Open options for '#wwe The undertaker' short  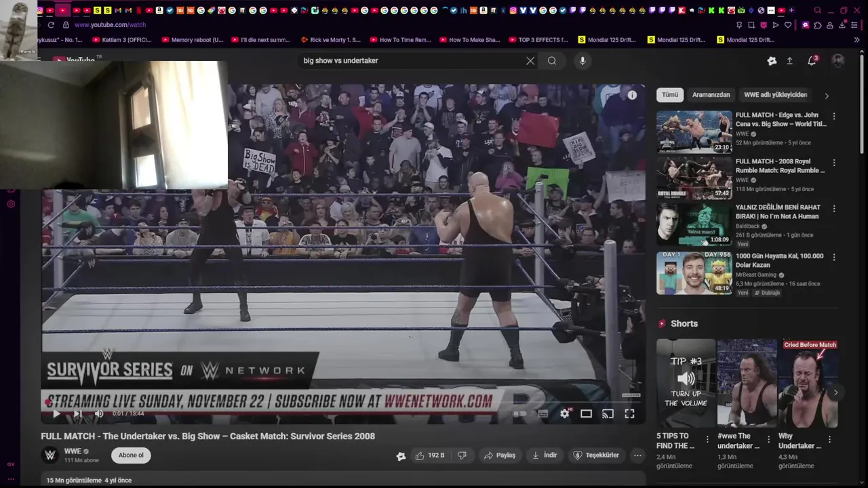[x=768, y=439]
